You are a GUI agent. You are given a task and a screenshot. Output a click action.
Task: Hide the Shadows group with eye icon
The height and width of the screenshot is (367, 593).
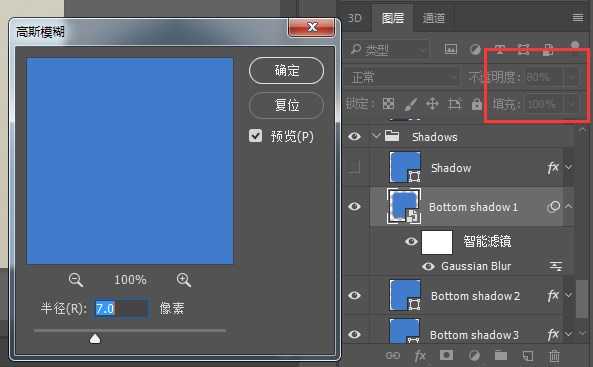pos(354,136)
